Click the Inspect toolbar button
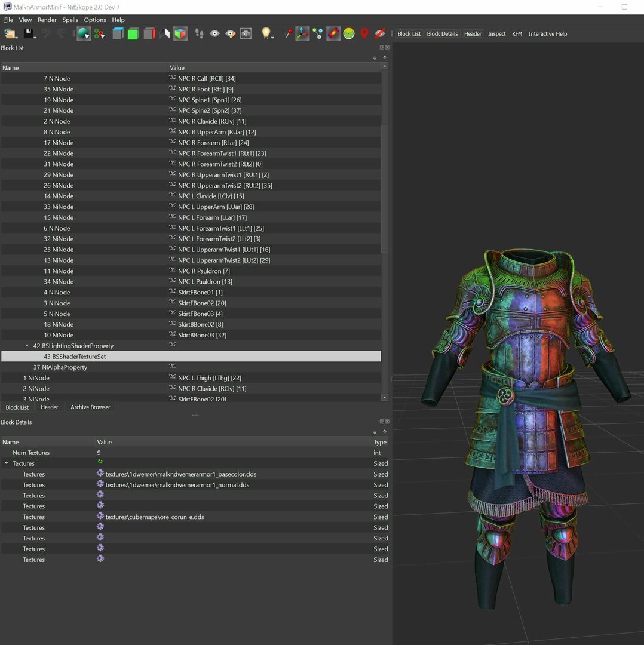Image resolution: width=644 pixels, height=645 pixels. (496, 33)
